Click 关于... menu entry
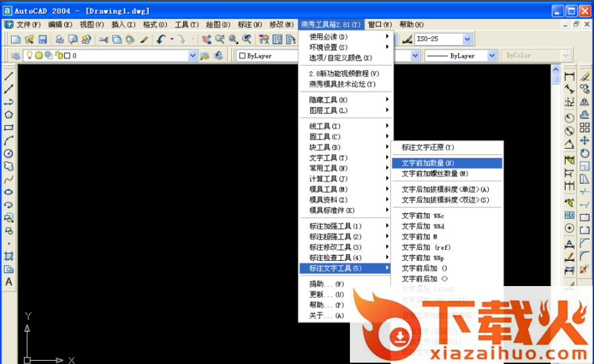This screenshot has width=594, height=364. click(x=327, y=316)
